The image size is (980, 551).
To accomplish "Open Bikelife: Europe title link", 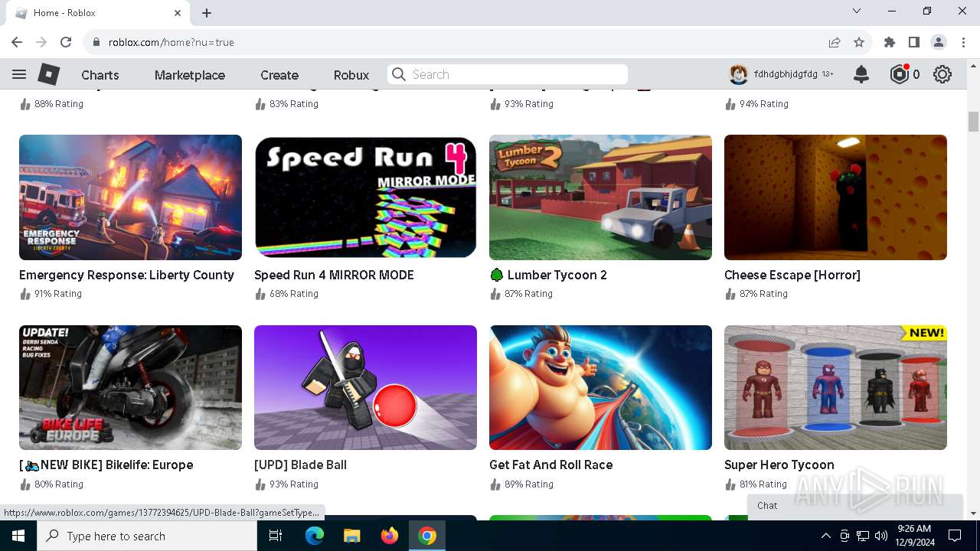I will point(106,465).
